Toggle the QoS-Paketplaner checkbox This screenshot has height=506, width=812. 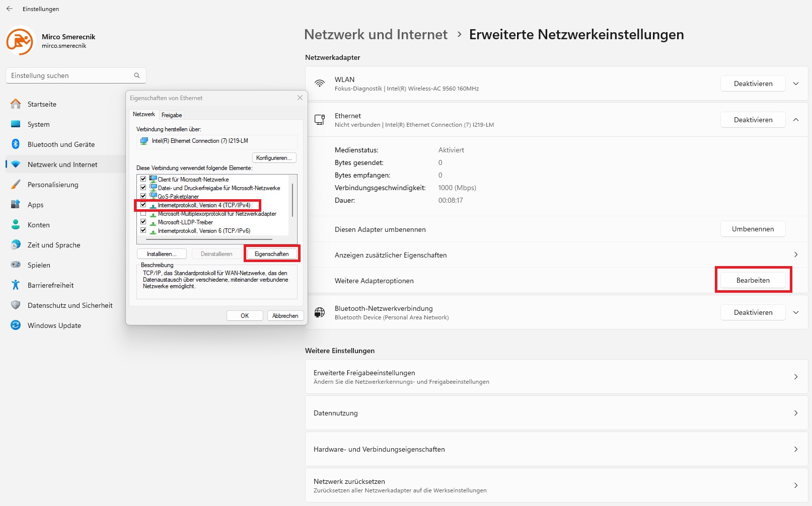[143, 196]
